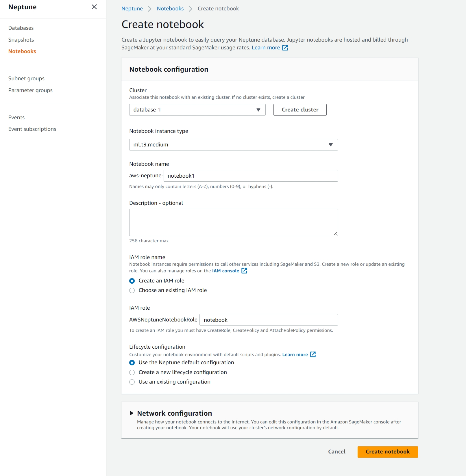This screenshot has height=476, width=466.
Task: Select Choose an existing IAM role
Action: (x=132, y=290)
